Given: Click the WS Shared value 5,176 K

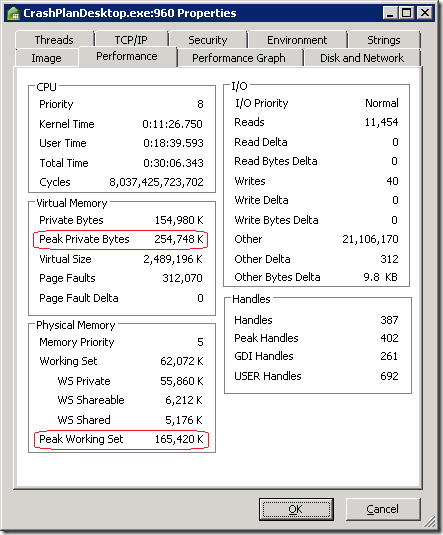Looking at the screenshot, I should [x=184, y=419].
